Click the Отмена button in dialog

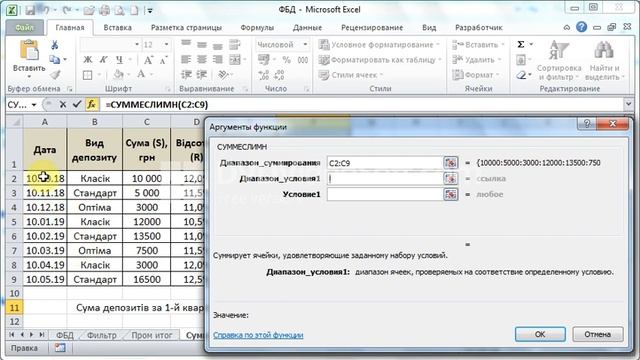coord(598,334)
